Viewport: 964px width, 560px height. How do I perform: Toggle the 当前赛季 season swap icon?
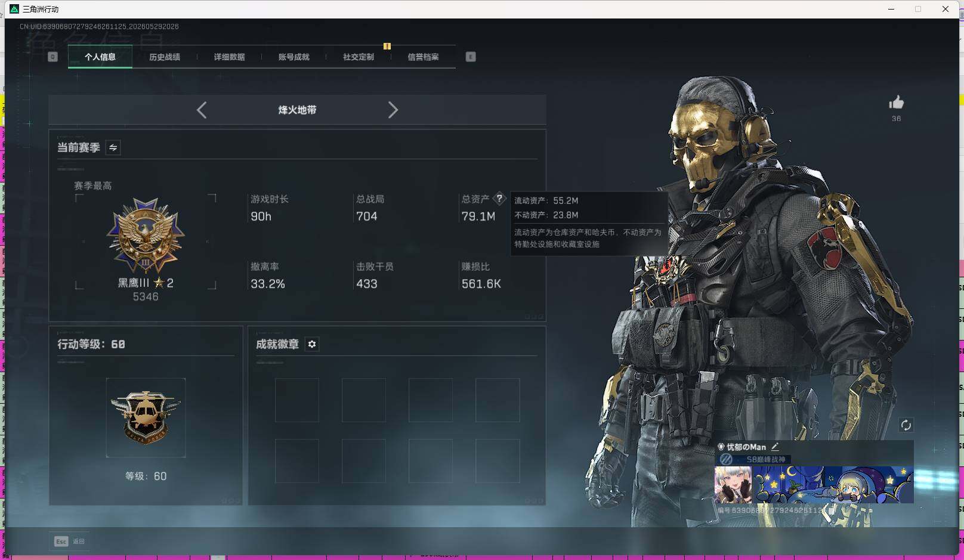pyautogui.click(x=113, y=147)
